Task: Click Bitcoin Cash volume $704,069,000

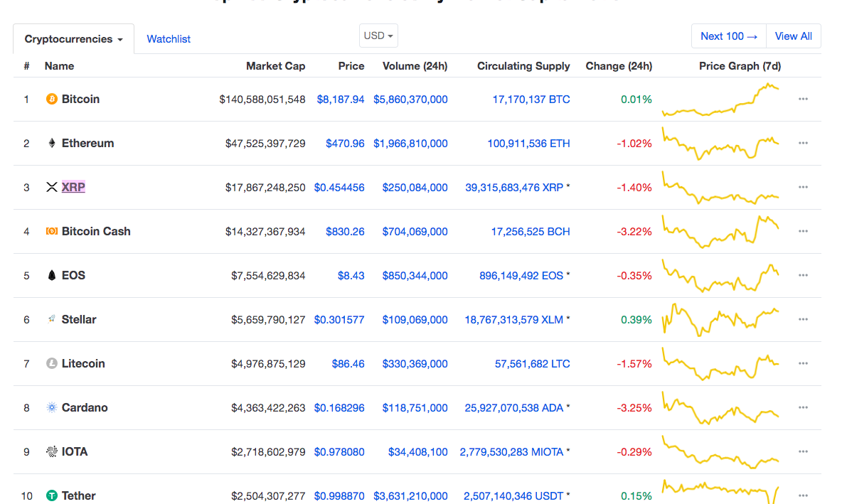Action: (415, 232)
